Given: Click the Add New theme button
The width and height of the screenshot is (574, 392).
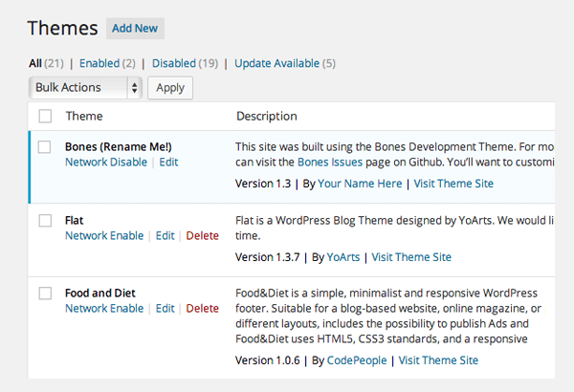Looking at the screenshot, I should point(135,29).
